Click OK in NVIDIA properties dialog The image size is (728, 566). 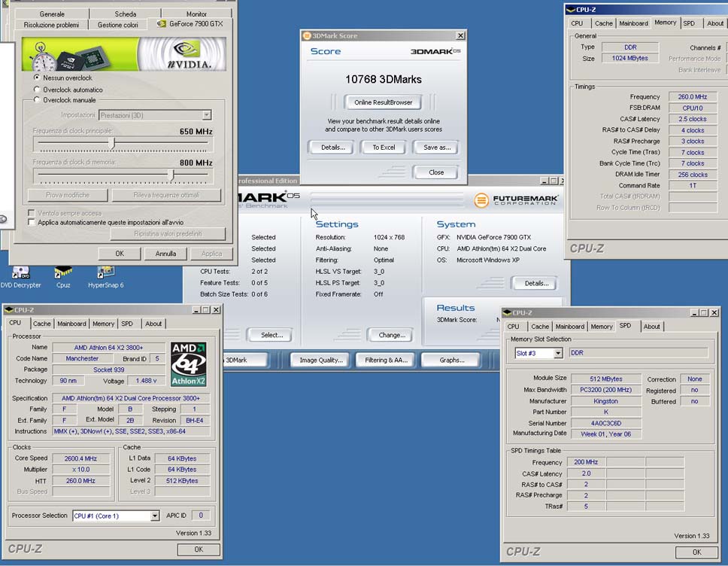click(120, 253)
